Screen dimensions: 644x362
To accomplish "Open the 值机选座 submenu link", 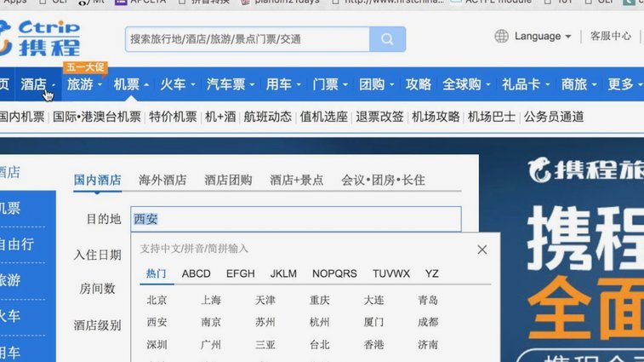I will [323, 117].
